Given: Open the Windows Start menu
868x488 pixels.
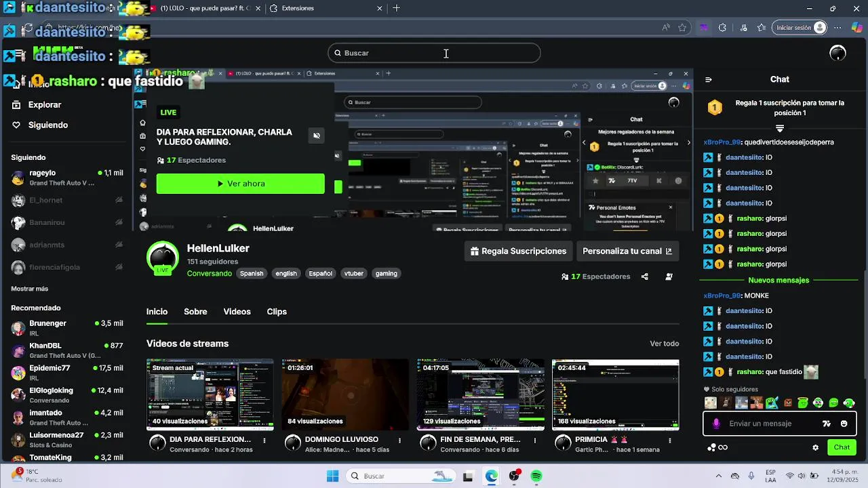Looking at the screenshot, I should [332, 476].
